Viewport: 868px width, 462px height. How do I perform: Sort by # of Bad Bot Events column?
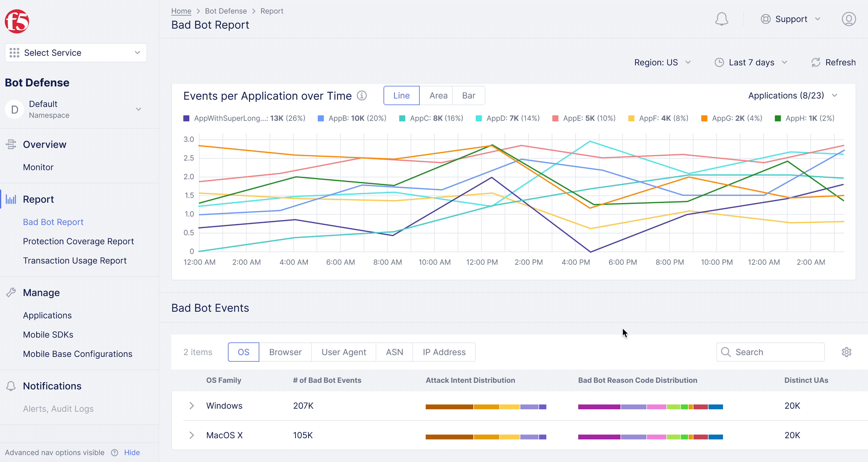(327, 381)
